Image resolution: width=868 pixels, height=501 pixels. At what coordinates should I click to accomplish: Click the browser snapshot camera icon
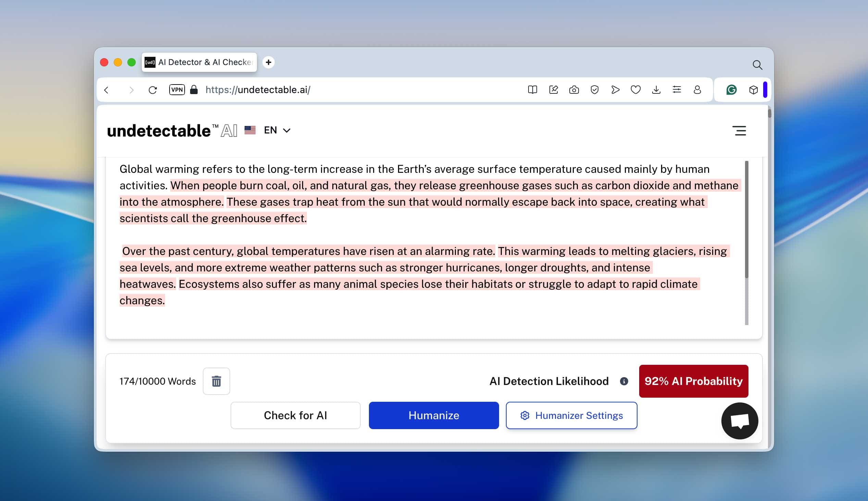tap(574, 90)
